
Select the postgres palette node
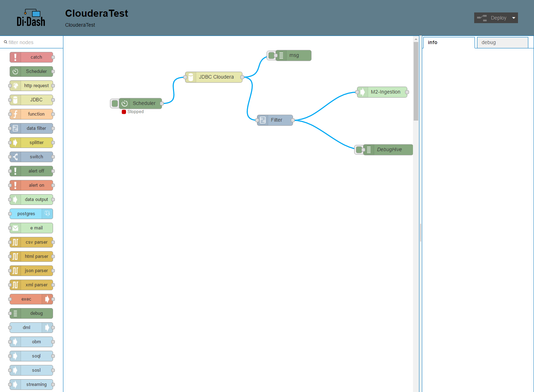(x=31, y=214)
